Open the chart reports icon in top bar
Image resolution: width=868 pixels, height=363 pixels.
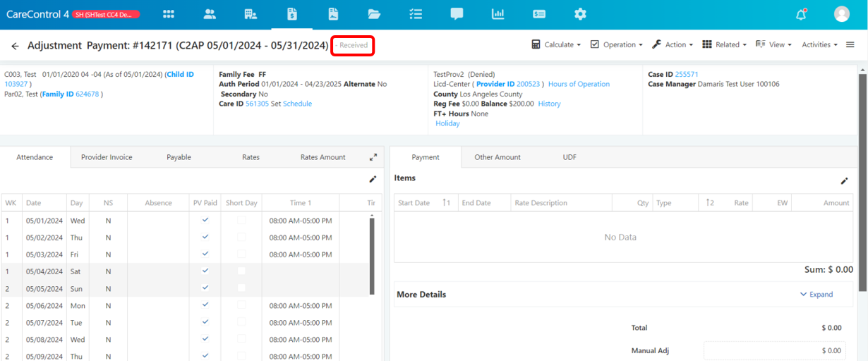[x=498, y=13]
